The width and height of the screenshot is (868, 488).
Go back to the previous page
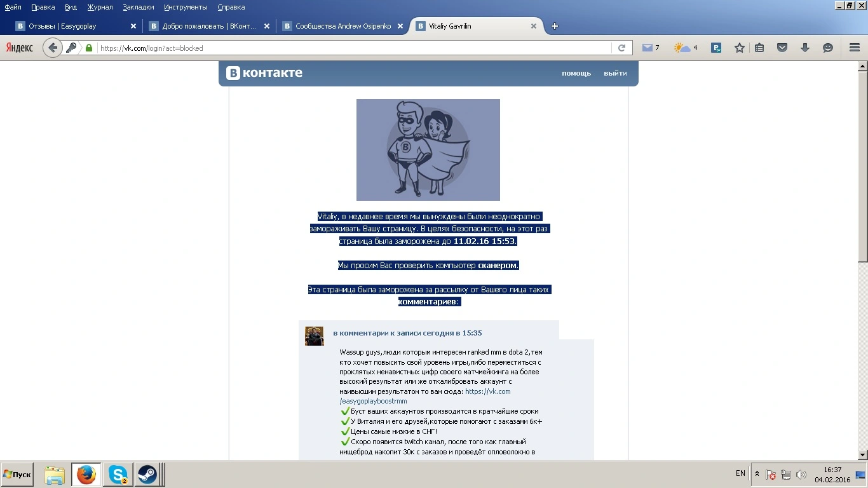tap(53, 48)
